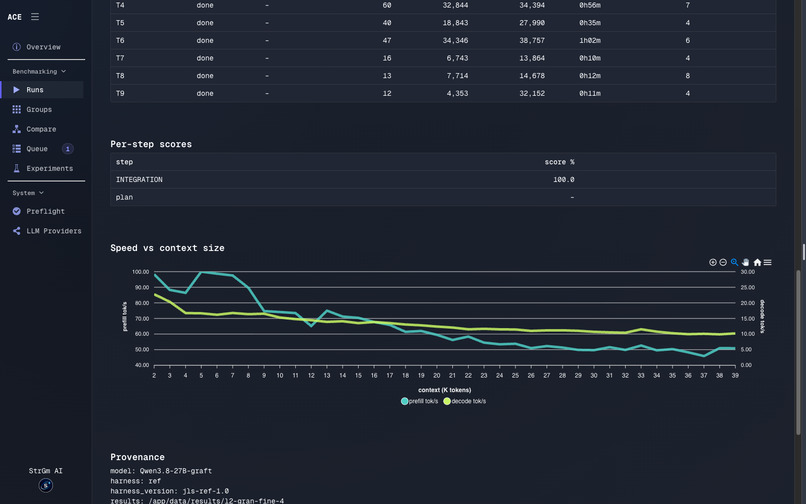Click the teal prefill legend marker
806x504 pixels.
click(405, 401)
